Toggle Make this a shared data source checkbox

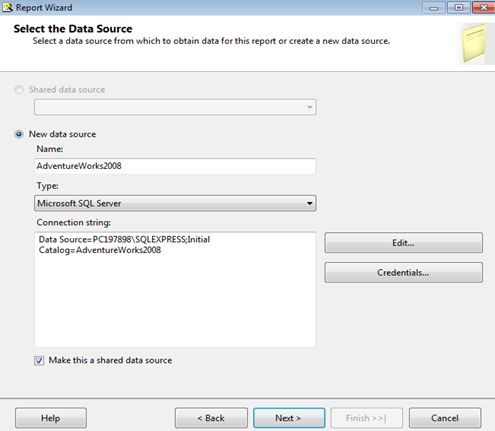pyautogui.click(x=39, y=360)
